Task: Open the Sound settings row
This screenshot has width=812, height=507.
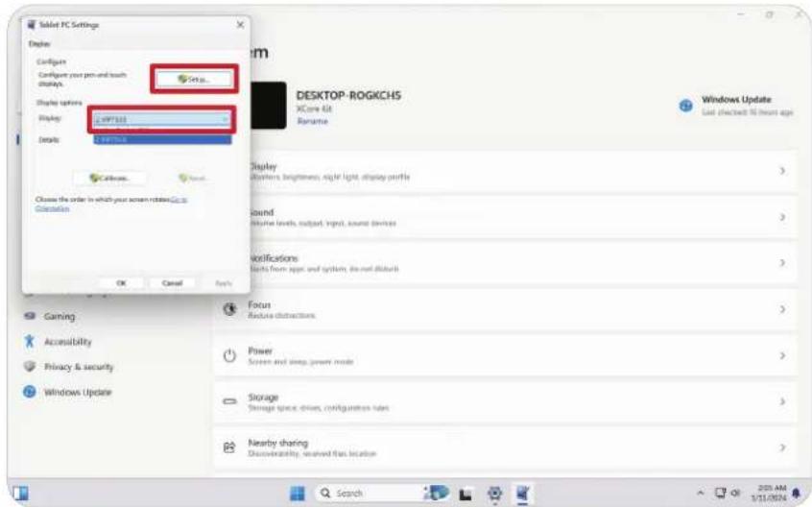Action: coord(506,217)
